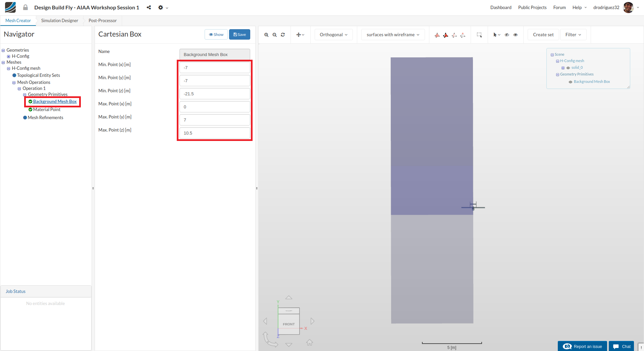Click the Min. Point (z) input
The height and width of the screenshot is (351, 644).
tap(215, 94)
